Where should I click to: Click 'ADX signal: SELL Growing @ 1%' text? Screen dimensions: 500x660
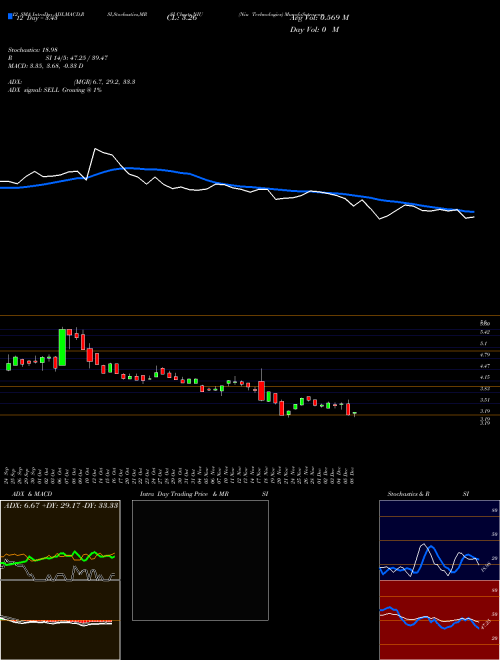click(x=55, y=90)
